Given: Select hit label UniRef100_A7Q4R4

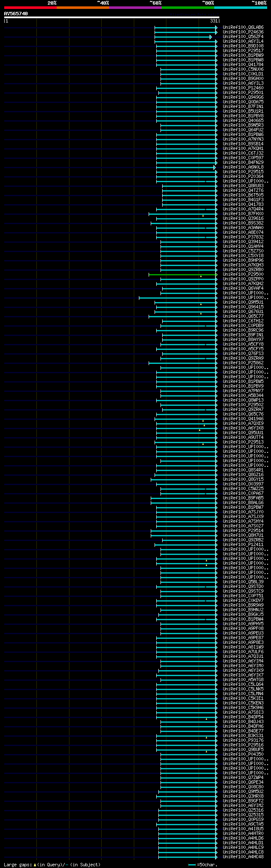Looking at the screenshot, I should point(243,209).
